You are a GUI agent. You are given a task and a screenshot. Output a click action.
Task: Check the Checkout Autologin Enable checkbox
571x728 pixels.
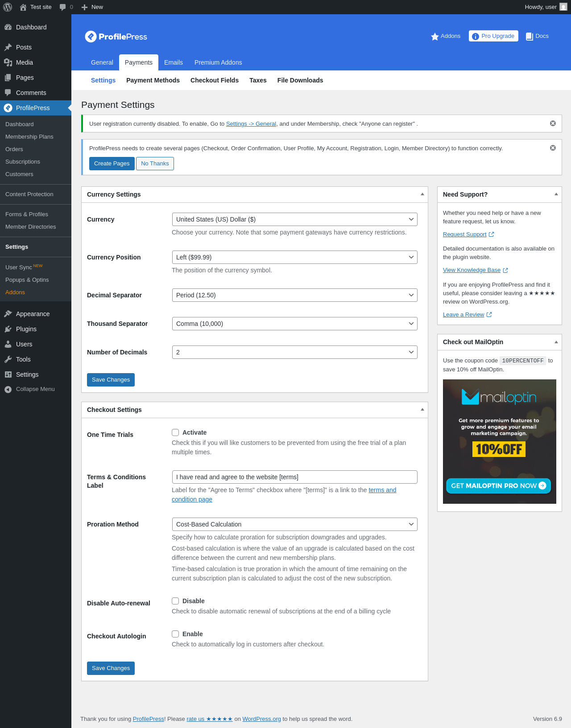175,634
